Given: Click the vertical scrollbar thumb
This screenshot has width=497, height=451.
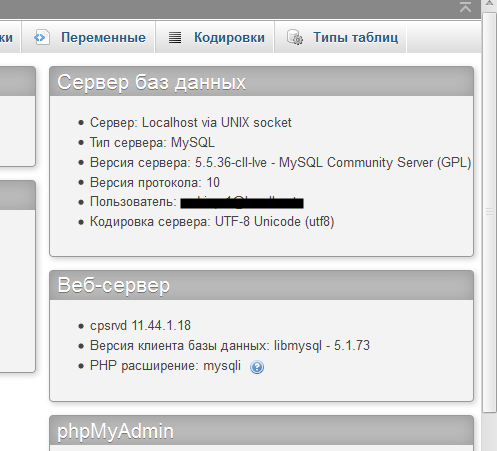Looking at the screenshot, I should tap(489, 212).
